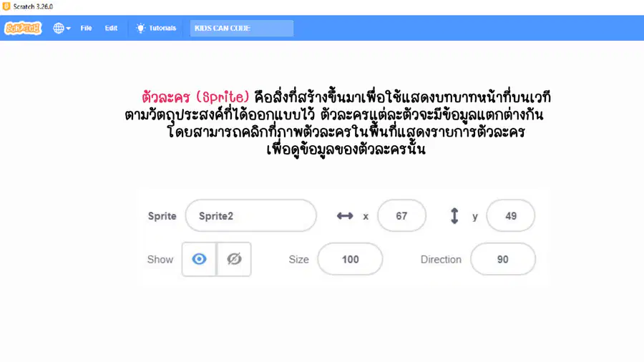
Task: Click the vertical y-axis arrow icon
Action: point(454,216)
